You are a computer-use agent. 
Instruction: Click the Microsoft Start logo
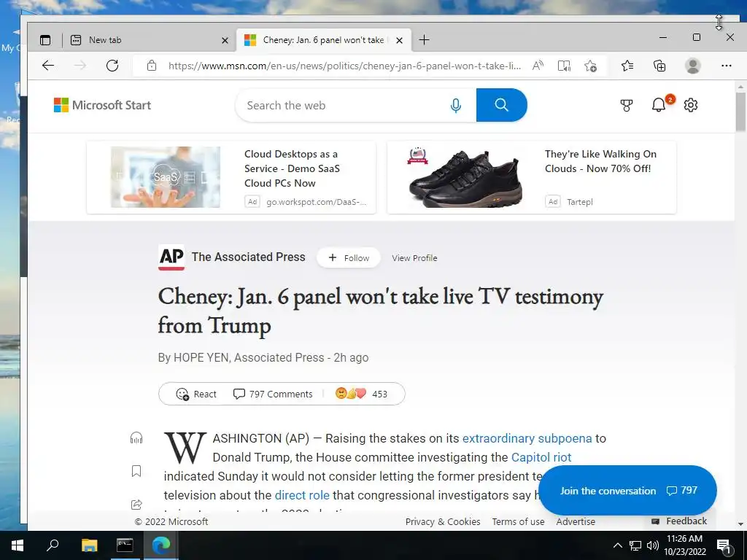tap(102, 105)
